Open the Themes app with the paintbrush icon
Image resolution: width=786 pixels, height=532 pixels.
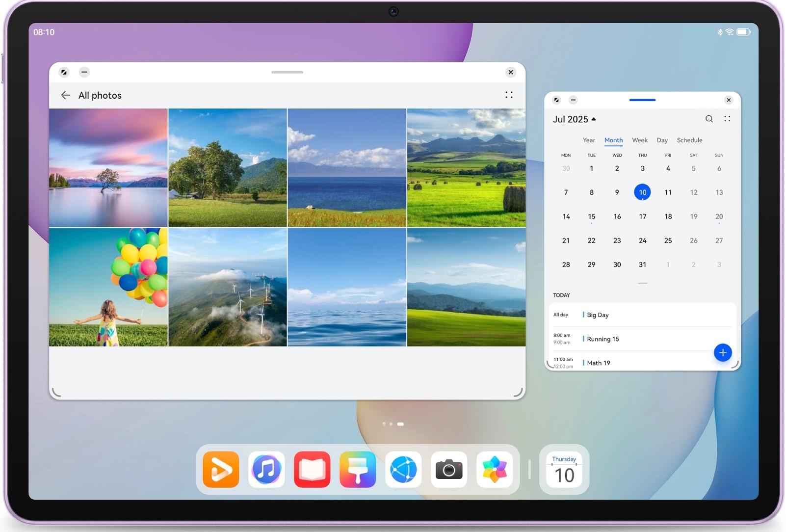[358, 470]
